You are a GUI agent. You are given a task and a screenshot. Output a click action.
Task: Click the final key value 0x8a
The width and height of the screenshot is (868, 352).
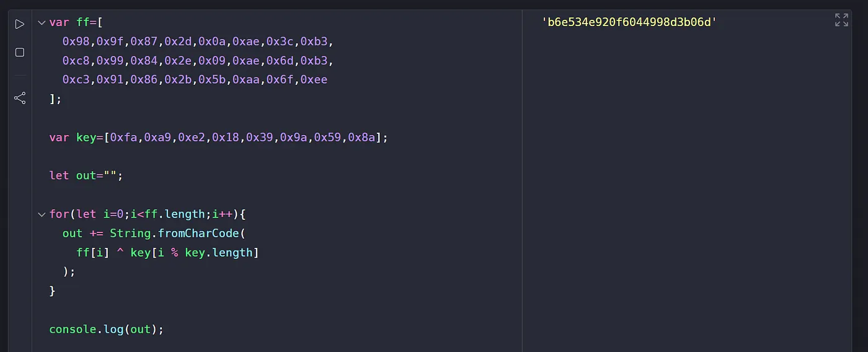coord(361,138)
